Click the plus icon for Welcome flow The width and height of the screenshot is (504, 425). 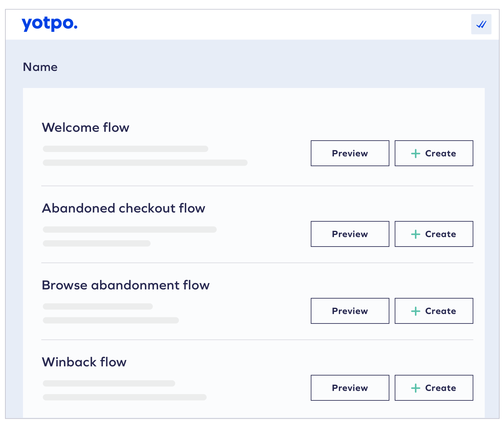[415, 154]
